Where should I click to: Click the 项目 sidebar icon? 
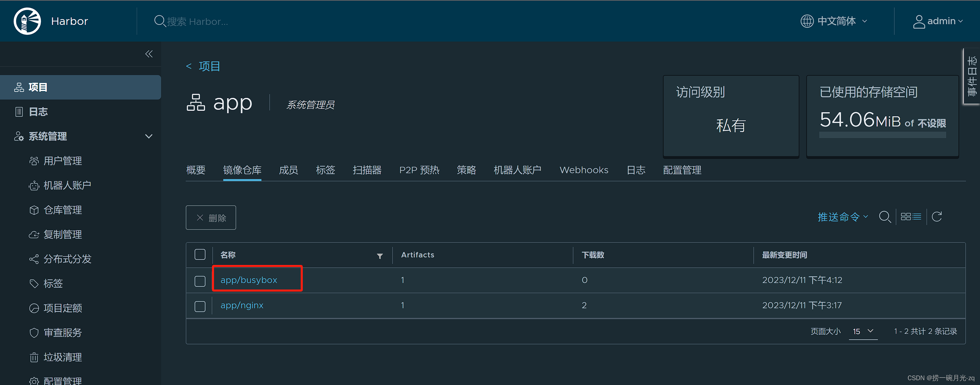click(19, 87)
